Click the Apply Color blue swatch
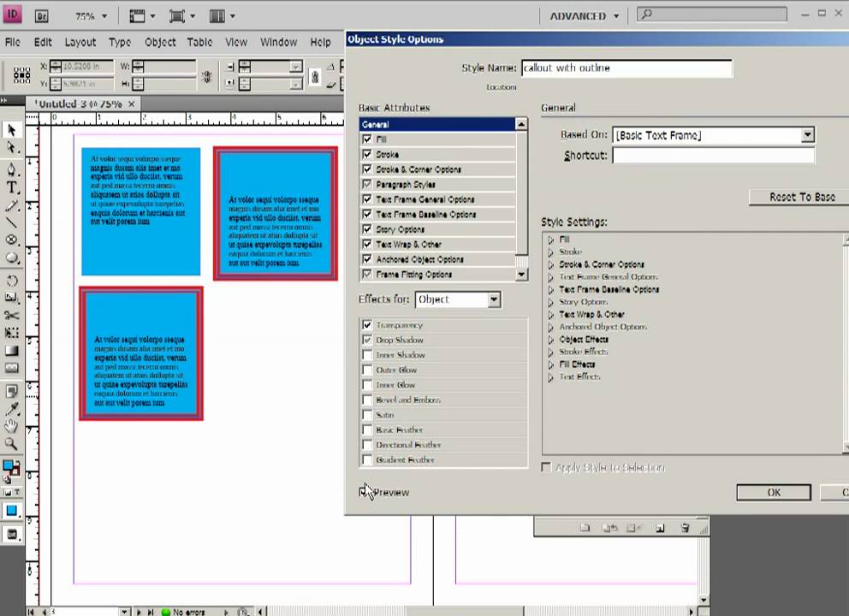 (11, 511)
